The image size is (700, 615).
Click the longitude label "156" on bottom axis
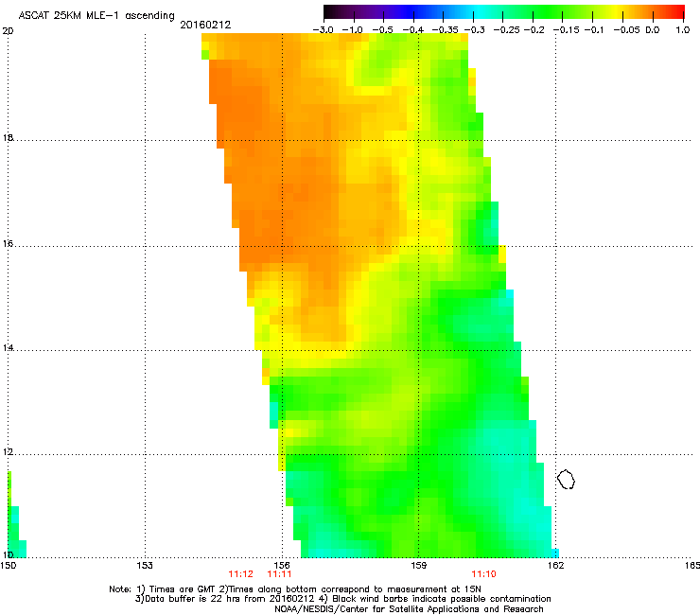click(282, 566)
